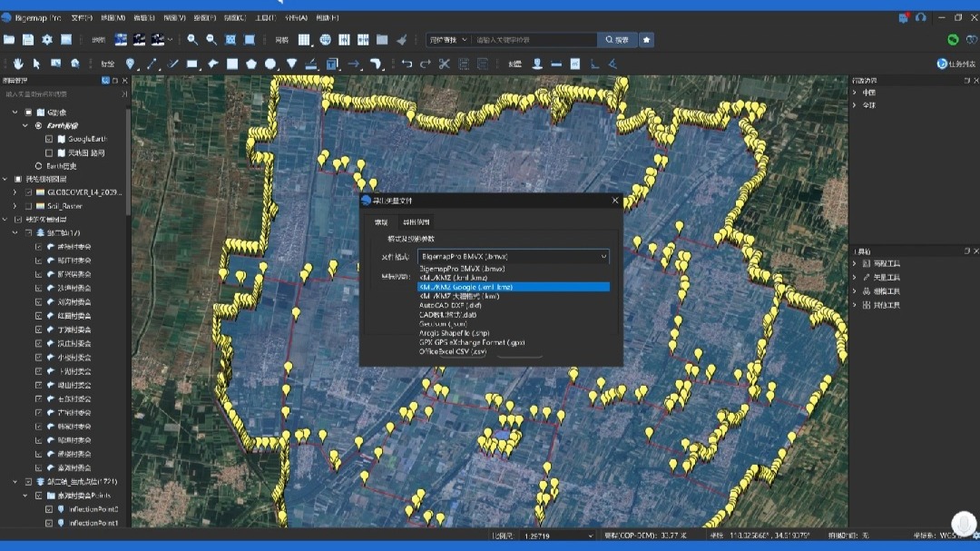Click the favorites star button
Viewport: 980px width, 551px height.
646,40
